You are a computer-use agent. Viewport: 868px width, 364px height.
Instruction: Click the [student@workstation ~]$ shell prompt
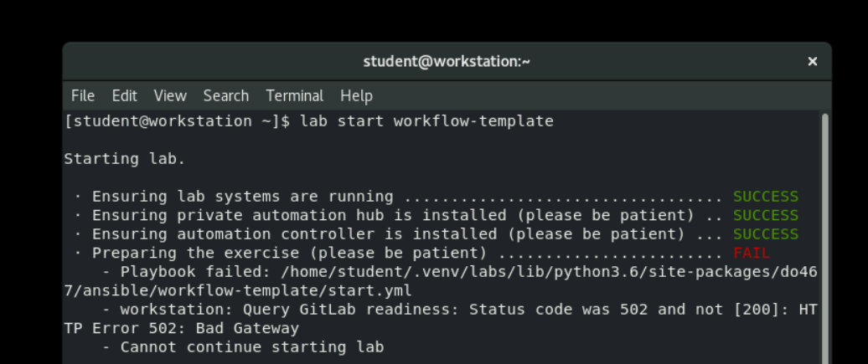click(177, 121)
